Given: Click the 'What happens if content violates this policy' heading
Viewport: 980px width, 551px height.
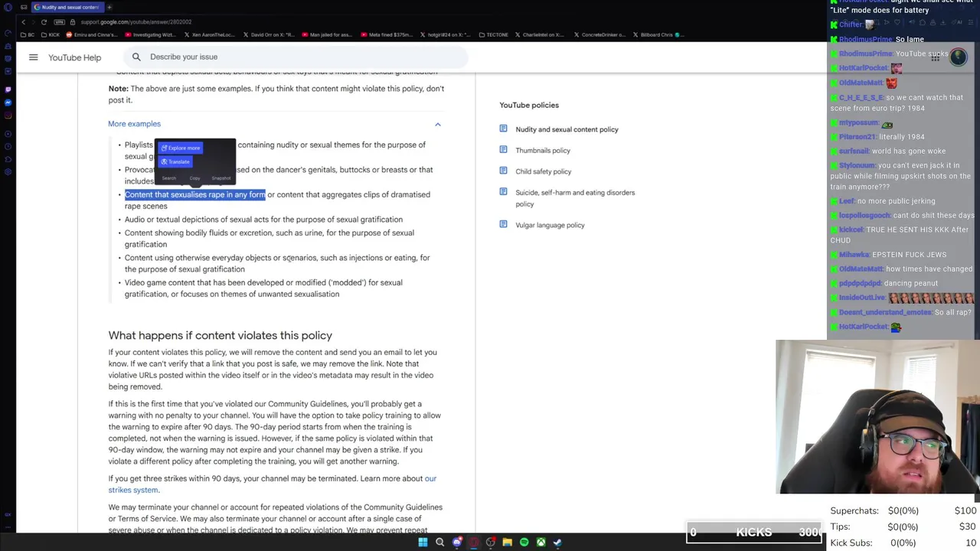Looking at the screenshot, I should [220, 336].
